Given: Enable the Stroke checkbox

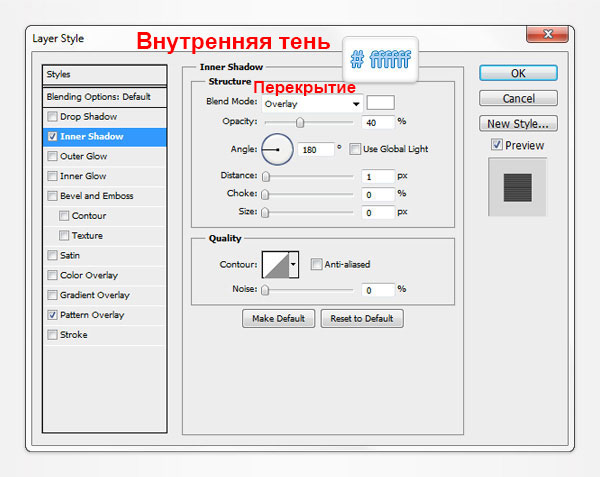Looking at the screenshot, I should (x=52, y=335).
